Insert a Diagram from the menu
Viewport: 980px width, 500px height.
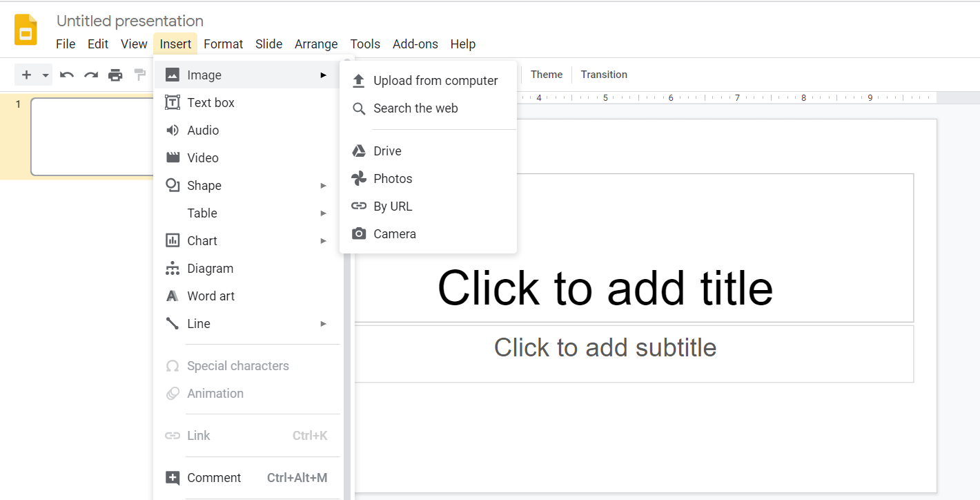[x=248, y=268]
